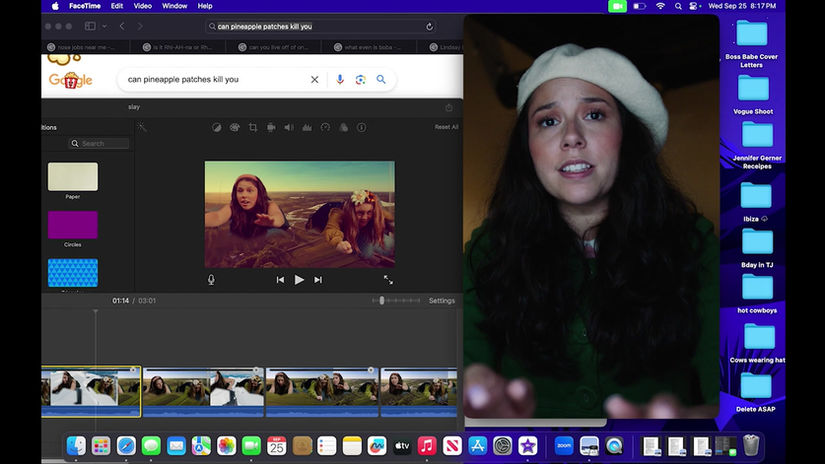
Task: Adjust the timeline zoom slider
Action: 382,301
